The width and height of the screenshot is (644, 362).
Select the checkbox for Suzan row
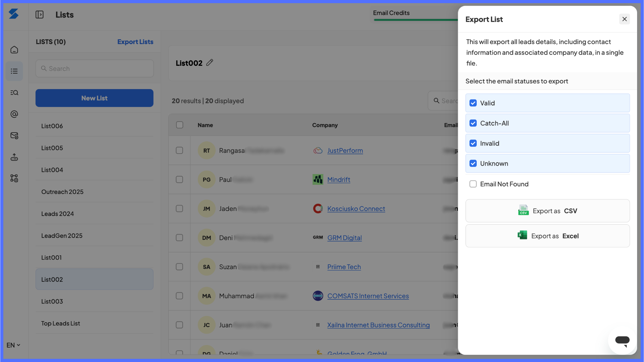180,267
